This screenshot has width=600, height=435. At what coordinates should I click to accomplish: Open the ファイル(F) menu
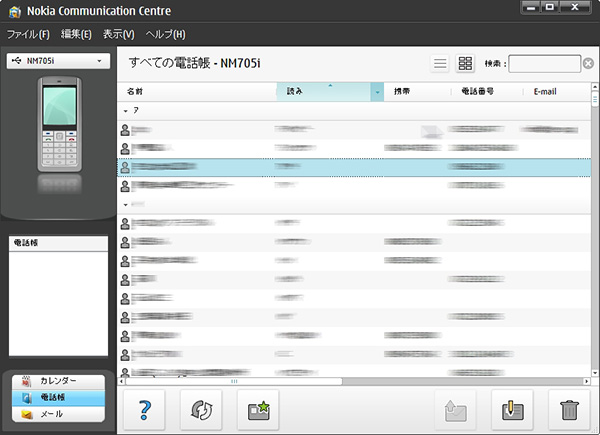(28, 34)
